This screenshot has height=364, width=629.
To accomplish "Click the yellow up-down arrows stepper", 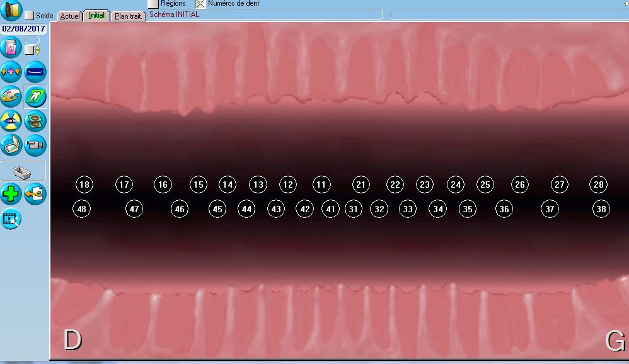I will [x=37, y=50].
